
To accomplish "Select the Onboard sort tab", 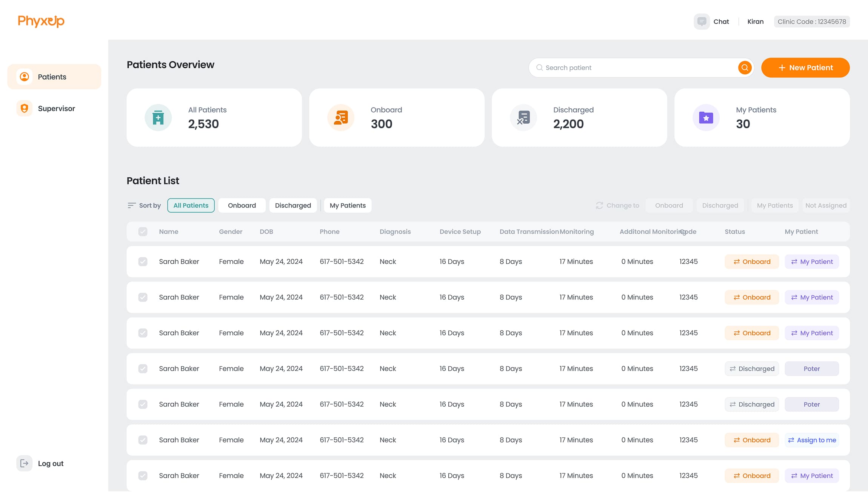I will [x=242, y=205].
